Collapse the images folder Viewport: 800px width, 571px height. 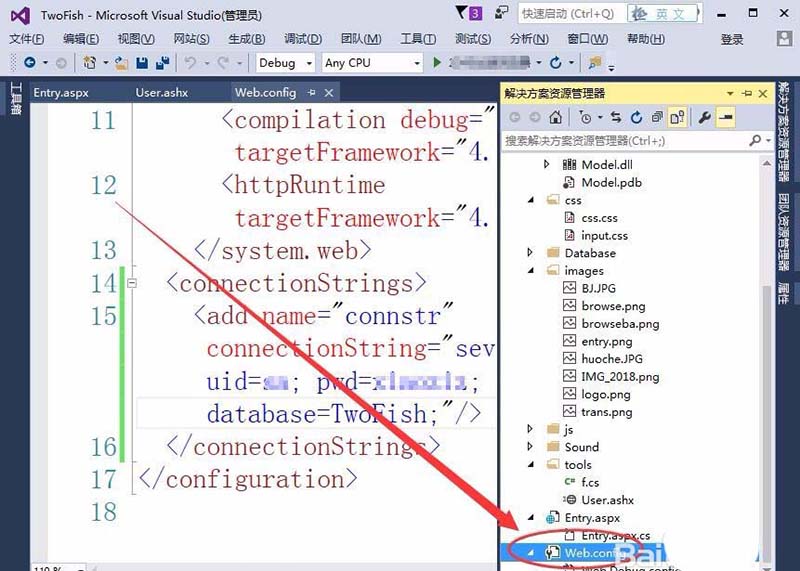531,270
